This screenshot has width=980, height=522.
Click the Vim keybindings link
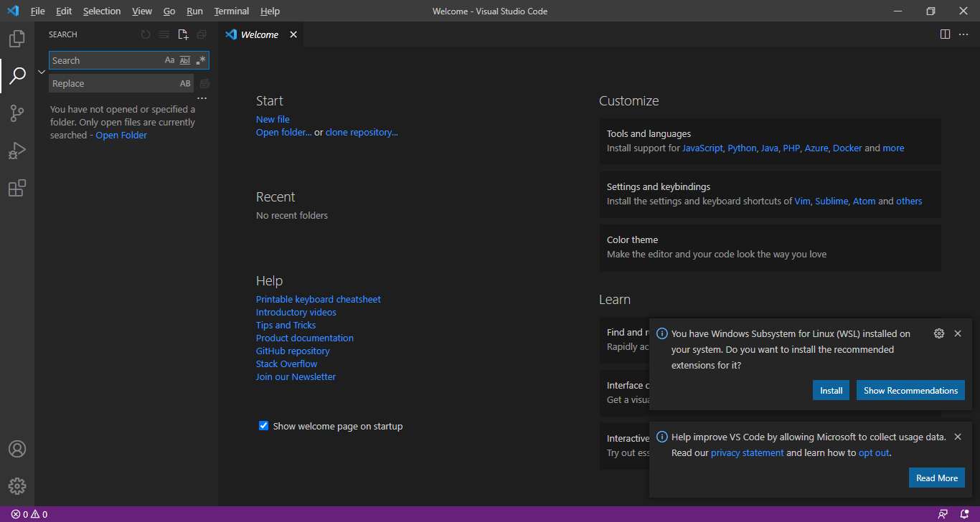click(x=802, y=201)
